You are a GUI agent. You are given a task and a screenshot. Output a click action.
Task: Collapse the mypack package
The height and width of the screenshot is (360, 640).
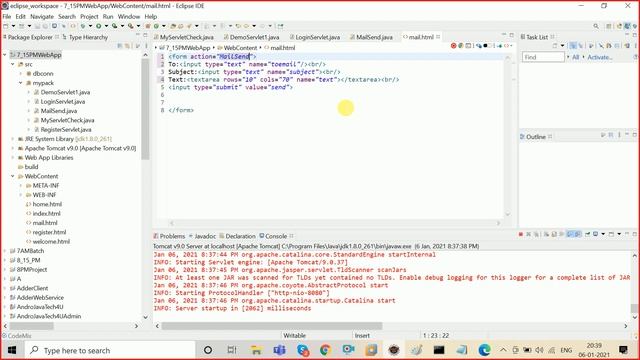[x=20, y=83]
